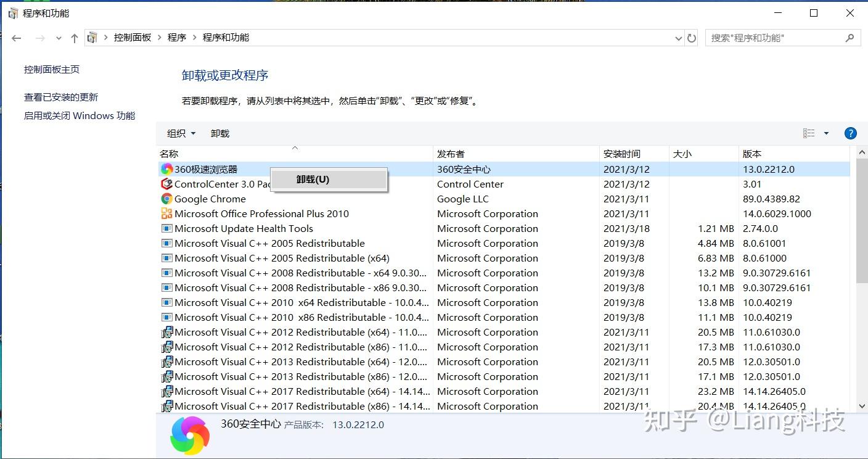This screenshot has height=459, width=868.
Task: Open more view options dropdown arrow
Action: pyautogui.click(x=826, y=133)
